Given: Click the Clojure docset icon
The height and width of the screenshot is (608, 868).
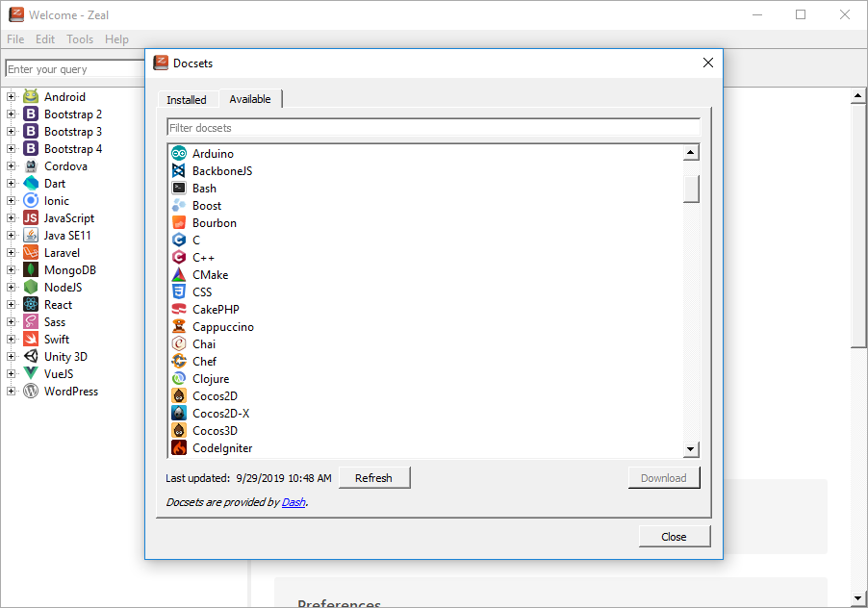Looking at the screenshot, I should tap(179, 378).
